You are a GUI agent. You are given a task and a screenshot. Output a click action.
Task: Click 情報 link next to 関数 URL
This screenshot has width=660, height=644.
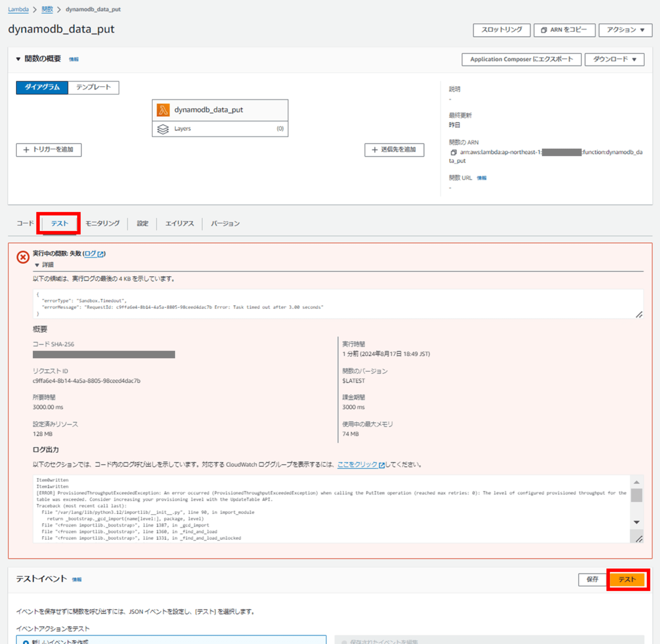point(481,178)
